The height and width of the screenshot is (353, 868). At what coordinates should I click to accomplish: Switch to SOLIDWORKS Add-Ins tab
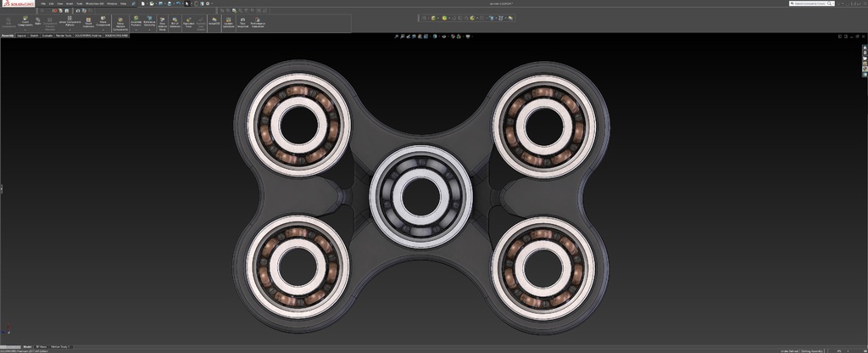[x=88, y=36]
